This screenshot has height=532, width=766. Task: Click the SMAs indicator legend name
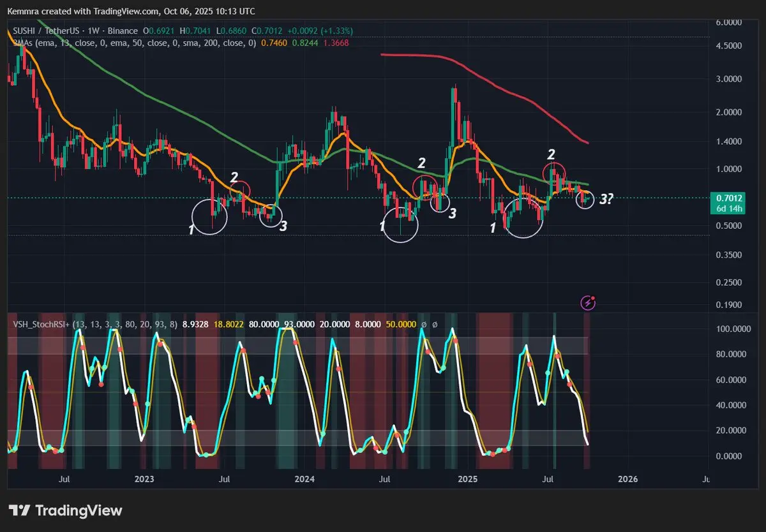pos(24,43)
